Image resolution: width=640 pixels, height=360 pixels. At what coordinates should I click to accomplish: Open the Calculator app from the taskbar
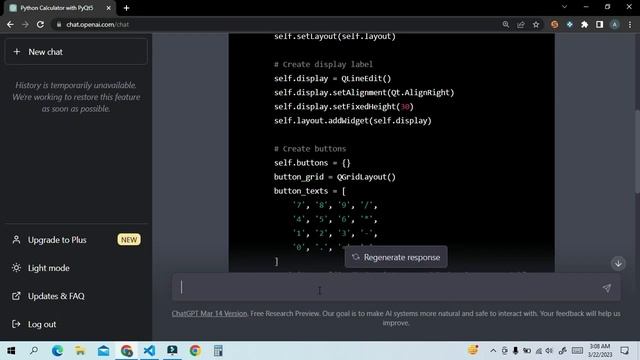218,351
